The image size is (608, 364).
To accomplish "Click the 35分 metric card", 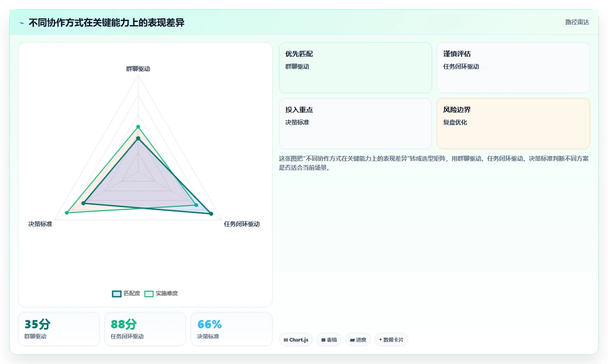I will click(59, 329).
